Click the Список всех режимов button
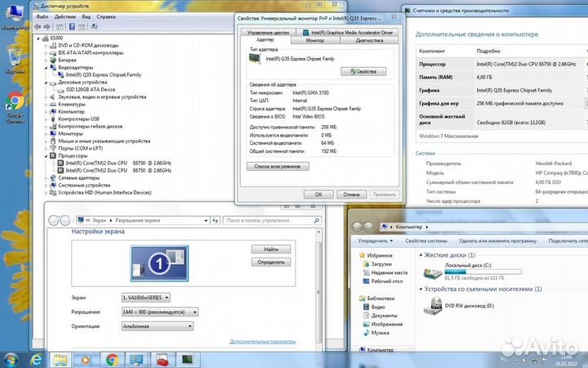 (x=278, y=166)
